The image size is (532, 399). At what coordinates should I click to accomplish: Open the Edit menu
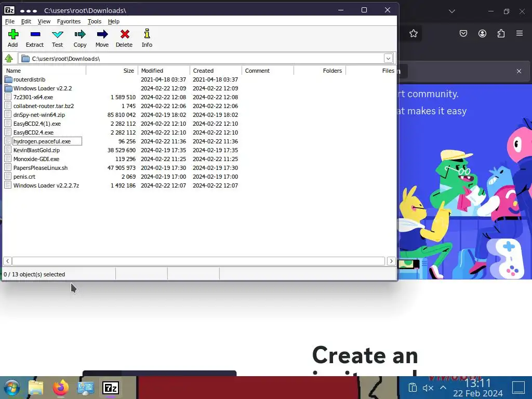click(26, 21)
